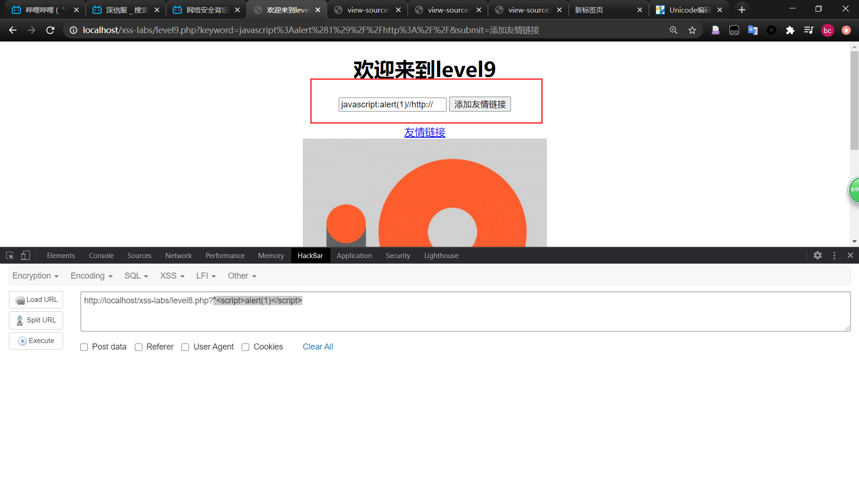The height and width of the screenshot is (504, 859).
Task: Expand the Encoding dropdown
Action: (x=91, y=276)
